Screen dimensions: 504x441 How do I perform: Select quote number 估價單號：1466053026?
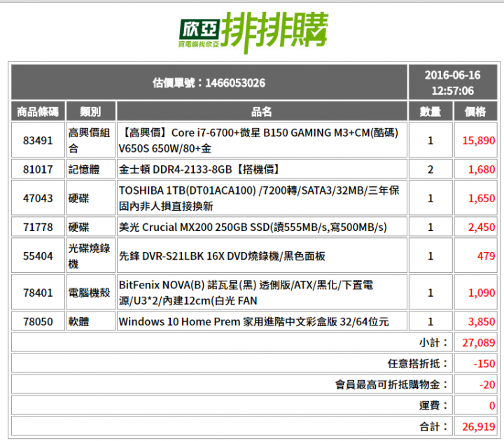coord(209,83)
